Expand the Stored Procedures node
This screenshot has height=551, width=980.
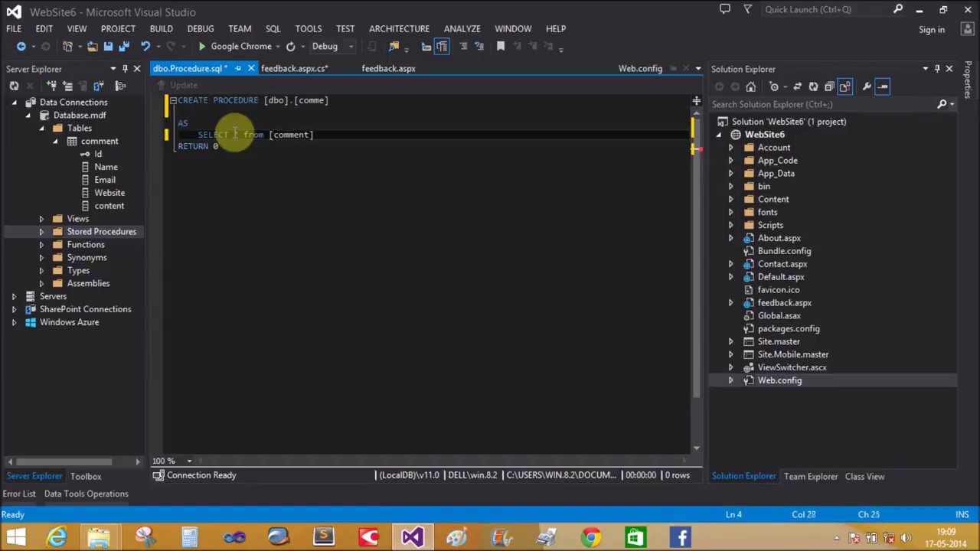coord(41,232)
